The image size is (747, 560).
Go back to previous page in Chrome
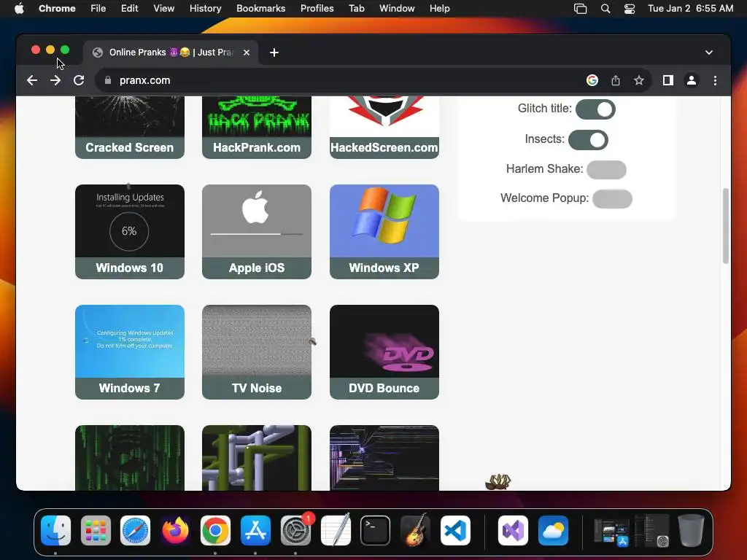[32, 80]
